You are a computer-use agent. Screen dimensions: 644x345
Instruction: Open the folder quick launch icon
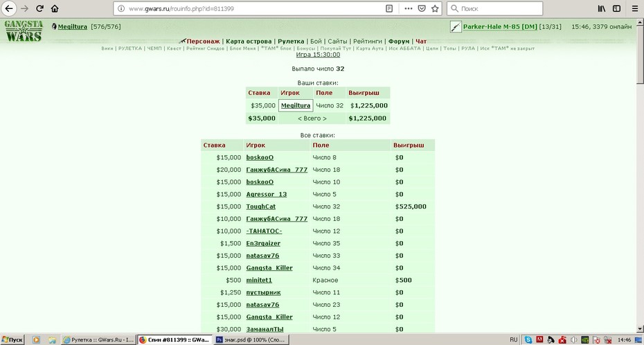click(x=52, y=340)
